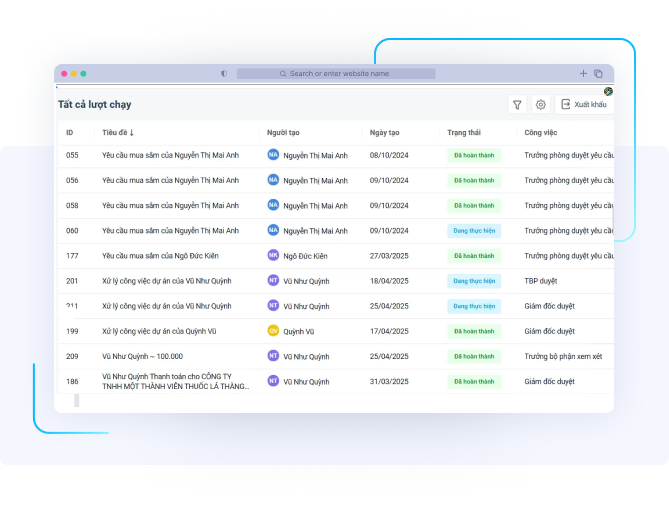Sort by the Tiêu đề column header
Image resolution: width=669 pixels, height=505 pixels.
(x=118, y=132)
